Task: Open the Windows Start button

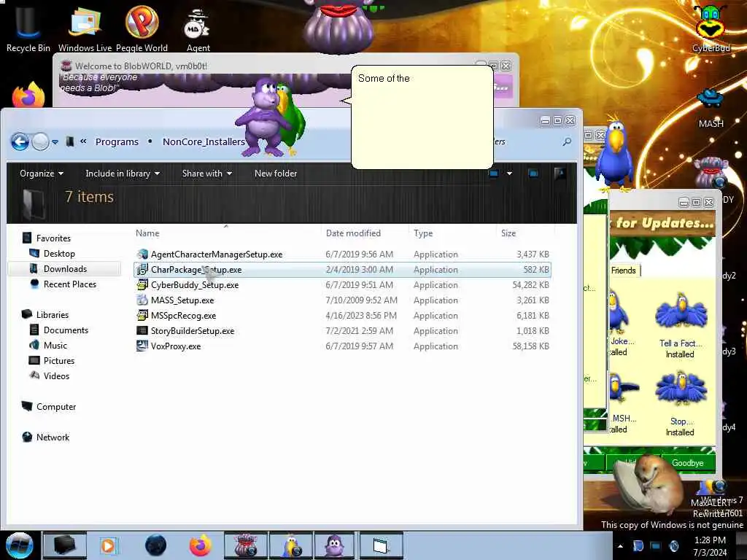Action: pyautogui.click(x=19, y=545)
